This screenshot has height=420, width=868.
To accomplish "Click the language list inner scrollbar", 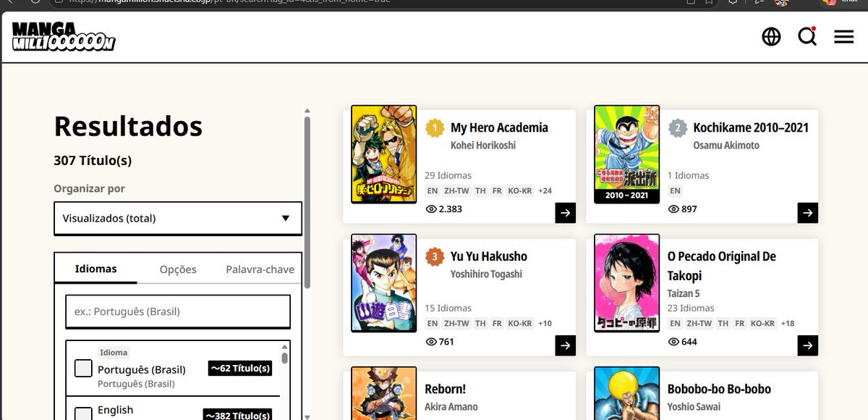I will (x=285, y=358).
